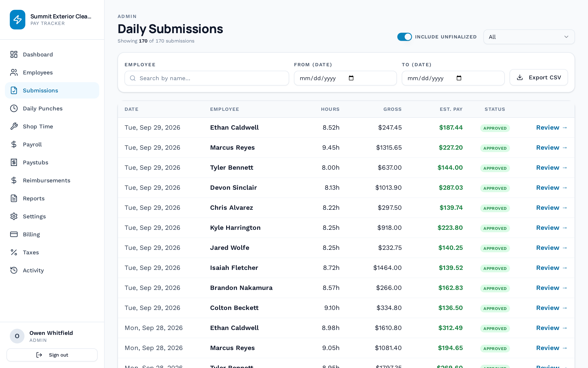Click Kyle Harrington's Approved status badge
This screenshot has width=588, height=368.
click(x=495, y=228)
